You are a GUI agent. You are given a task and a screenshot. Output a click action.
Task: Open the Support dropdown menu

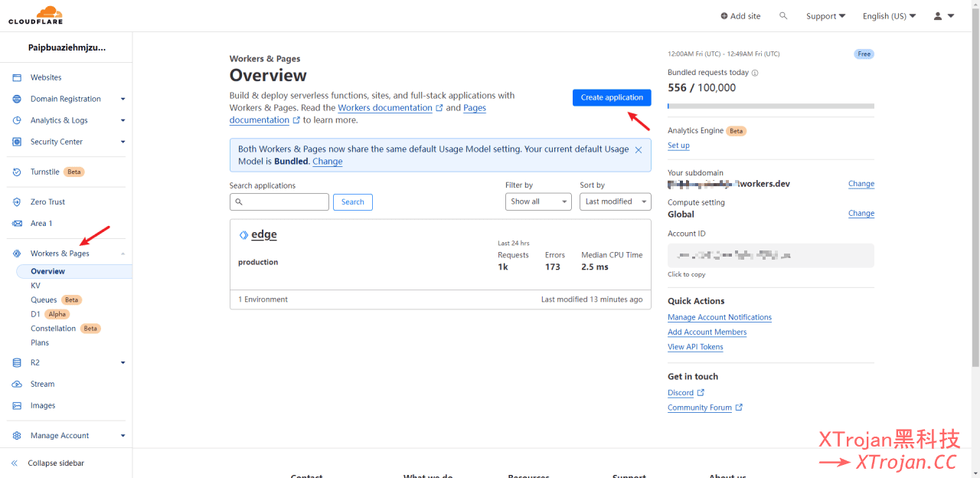pos(825,16)
